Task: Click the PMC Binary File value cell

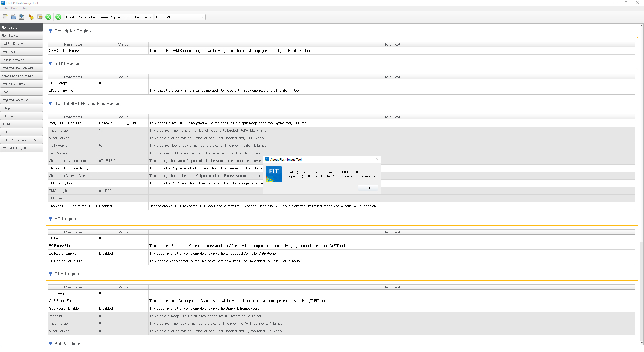Action: tap(123, 183)
